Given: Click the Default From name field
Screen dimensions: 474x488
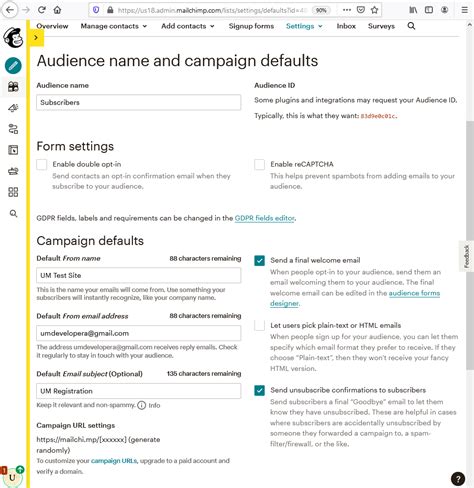Looking at the screenshot, I should tap(139, 275).
